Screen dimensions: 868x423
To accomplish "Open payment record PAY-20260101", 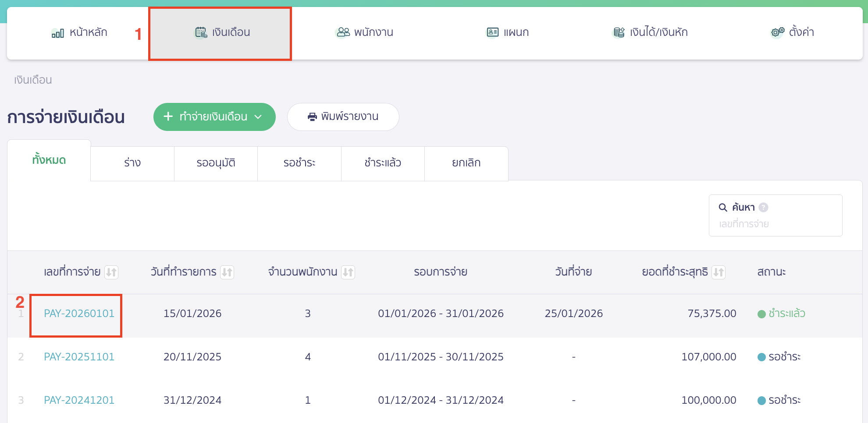I will 79,314.
